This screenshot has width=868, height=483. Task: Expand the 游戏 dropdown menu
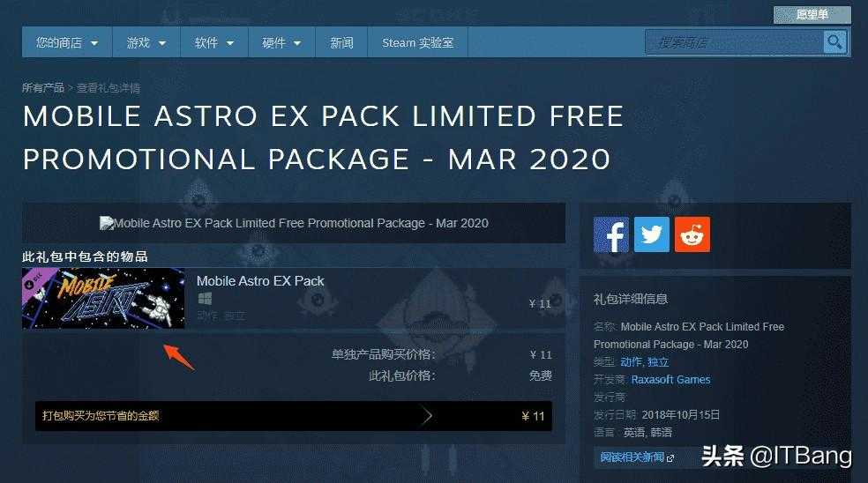pyautogui.click(x=146, y=42)
